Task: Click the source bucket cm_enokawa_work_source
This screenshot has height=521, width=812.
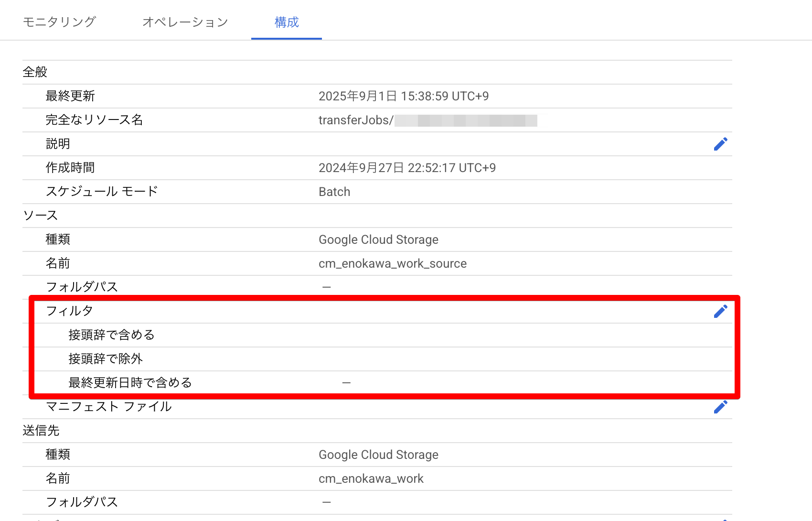Action: tap(393, 263)
